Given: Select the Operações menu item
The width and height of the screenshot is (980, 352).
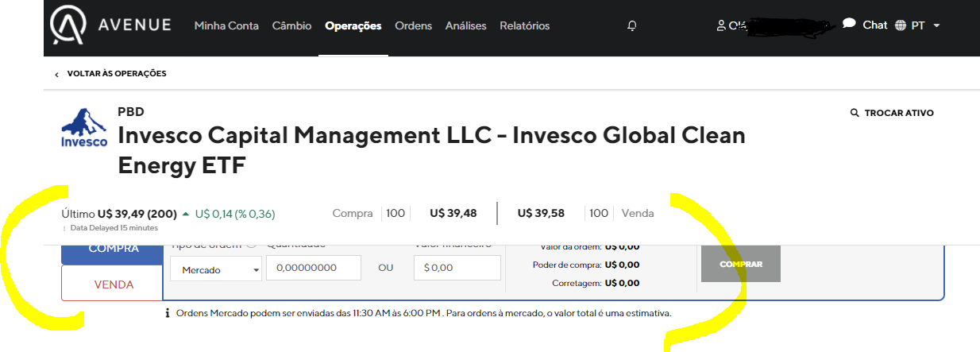Looking at the screenshot, I should pos(353,25).
